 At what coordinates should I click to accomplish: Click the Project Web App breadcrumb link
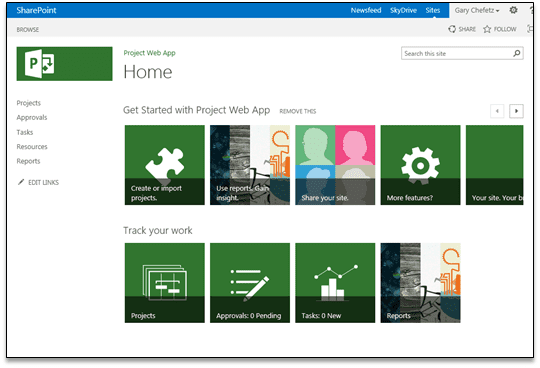(x=149, y=53)
